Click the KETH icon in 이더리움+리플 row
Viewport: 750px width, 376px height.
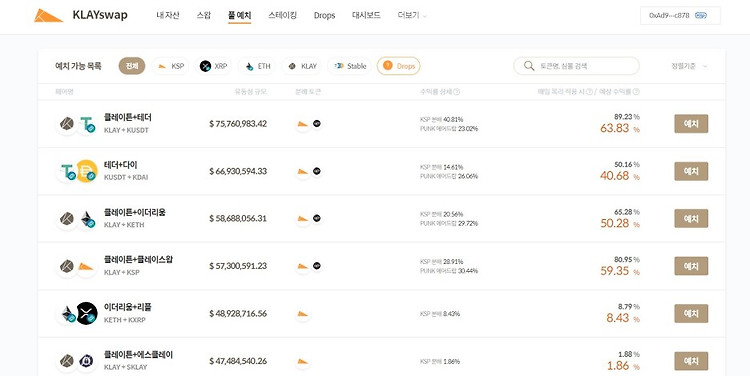[x=67, y=313]
